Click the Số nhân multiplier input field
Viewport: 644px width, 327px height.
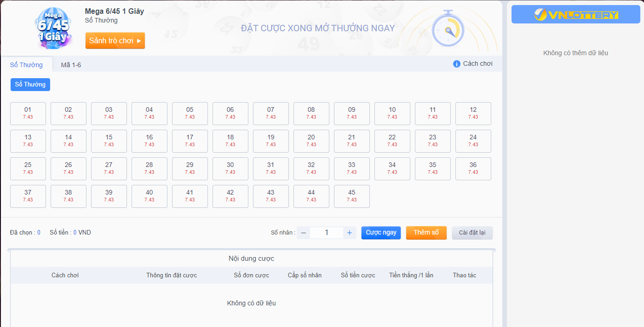(327, 233)
